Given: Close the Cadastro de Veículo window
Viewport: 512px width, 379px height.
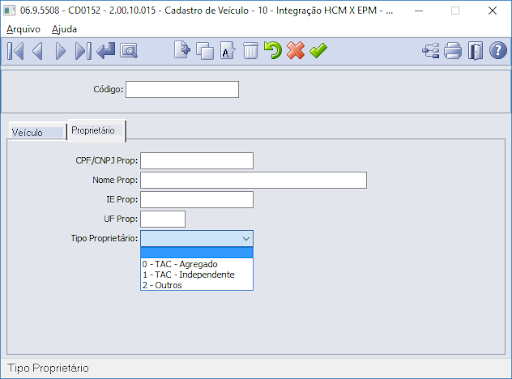Looking at the screenshot, I should pyautogui.click(x=492, y=11).
